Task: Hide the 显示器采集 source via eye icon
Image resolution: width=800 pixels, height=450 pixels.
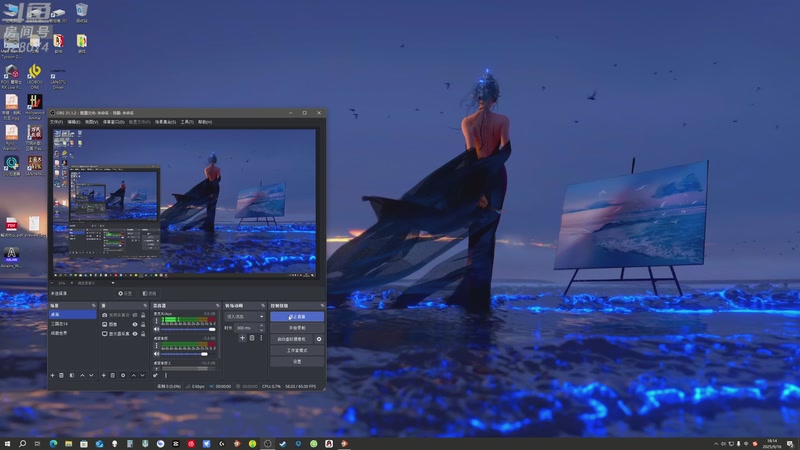Action: coord(135,334)
